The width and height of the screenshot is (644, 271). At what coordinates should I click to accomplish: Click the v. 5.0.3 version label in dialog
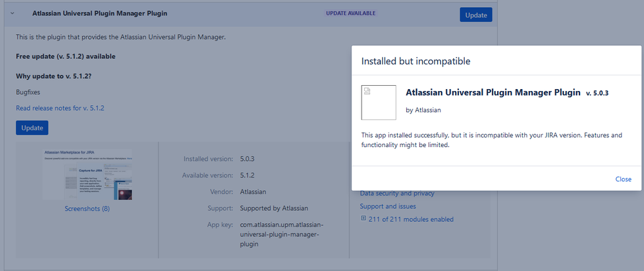pyautogui.click(x=597, y=94)
